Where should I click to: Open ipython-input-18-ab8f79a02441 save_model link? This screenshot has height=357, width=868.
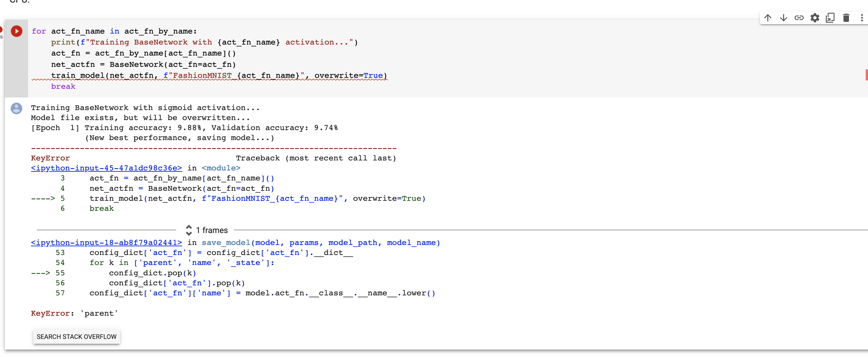(x=106, y=242)
